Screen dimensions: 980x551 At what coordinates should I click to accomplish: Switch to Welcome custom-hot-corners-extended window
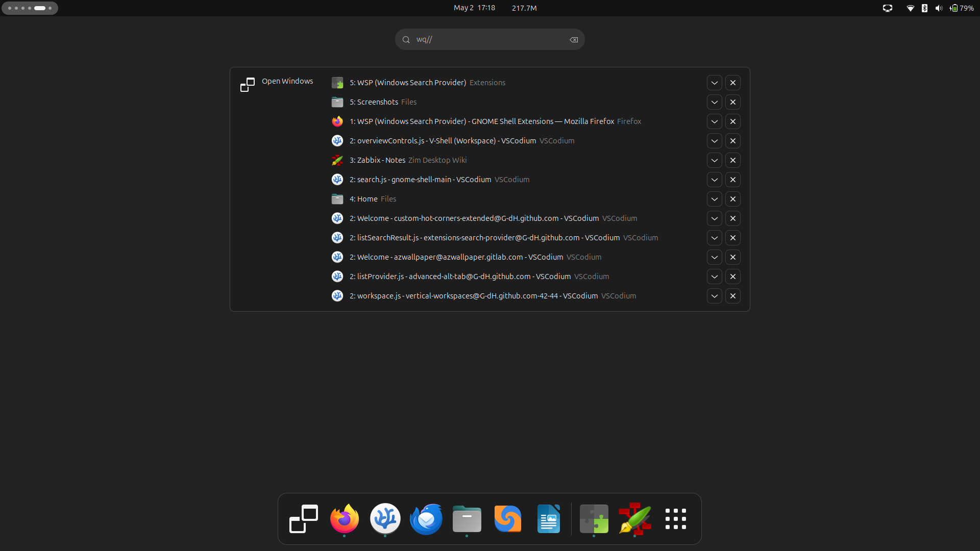point(493,218)
